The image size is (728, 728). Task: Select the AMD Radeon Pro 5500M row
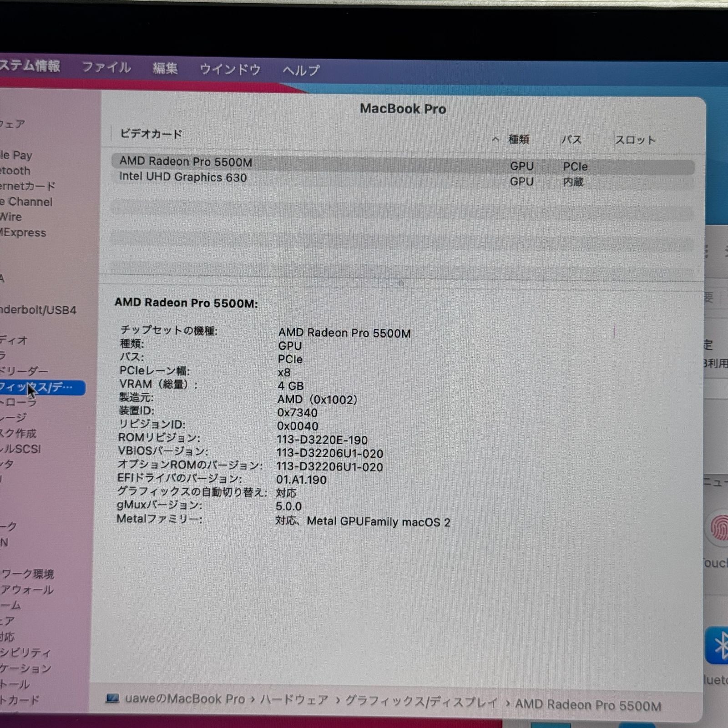[403, 164]
